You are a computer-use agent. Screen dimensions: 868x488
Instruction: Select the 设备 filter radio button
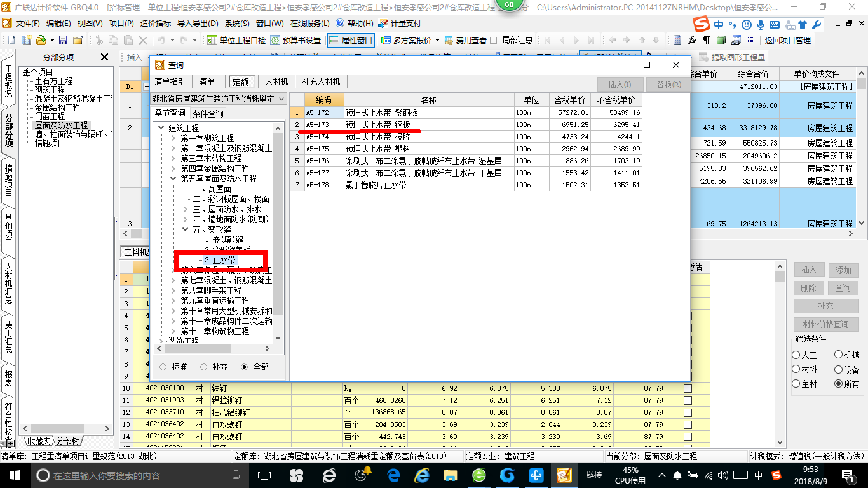click(x=839, y=369)
